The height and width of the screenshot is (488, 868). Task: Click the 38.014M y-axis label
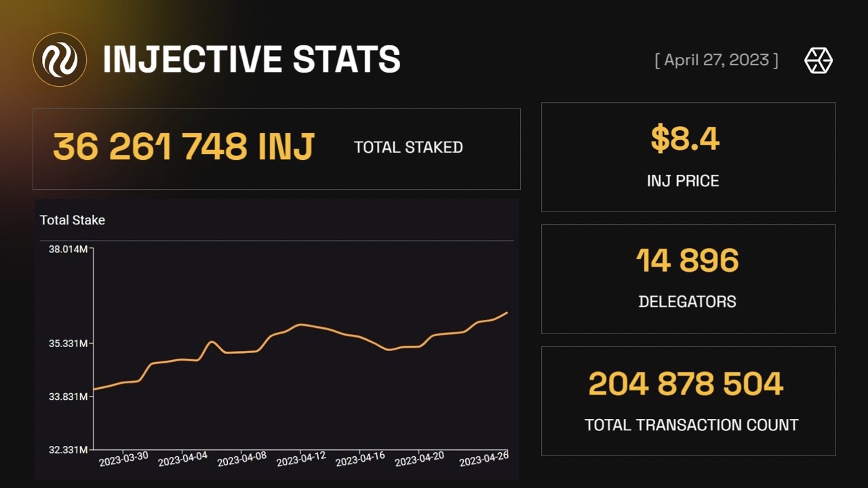(x=68, y=249)
